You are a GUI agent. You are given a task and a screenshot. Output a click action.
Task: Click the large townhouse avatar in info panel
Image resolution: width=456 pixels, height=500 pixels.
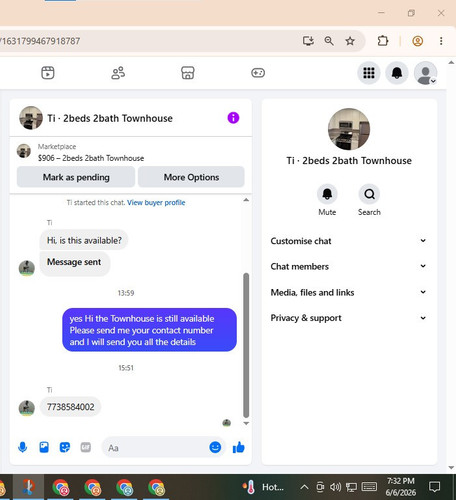point(349,129)
